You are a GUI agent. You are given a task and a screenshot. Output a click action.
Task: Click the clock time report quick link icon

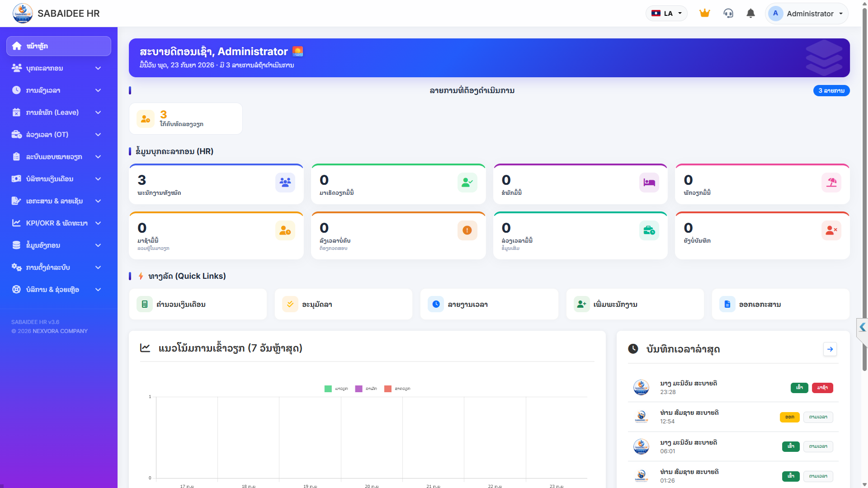pyautogui.click(x=436, y=304)
